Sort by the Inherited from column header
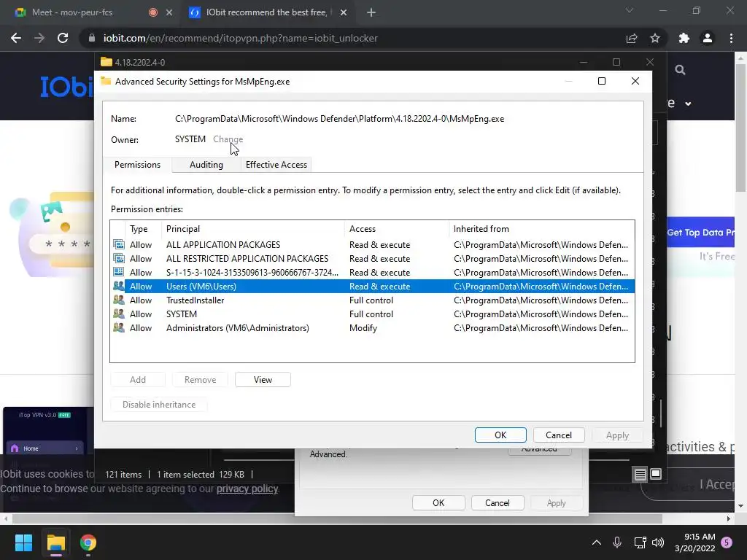The height and width of the screenshot is (560, 747). [542, 228]
